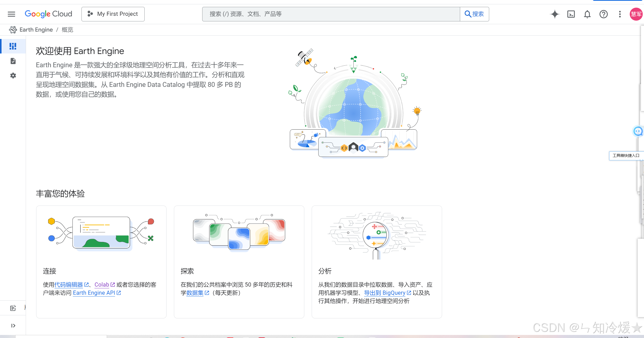Open the three-dot settings menu
The width and height of the screenshot is (644, 338).
point(620,14)
